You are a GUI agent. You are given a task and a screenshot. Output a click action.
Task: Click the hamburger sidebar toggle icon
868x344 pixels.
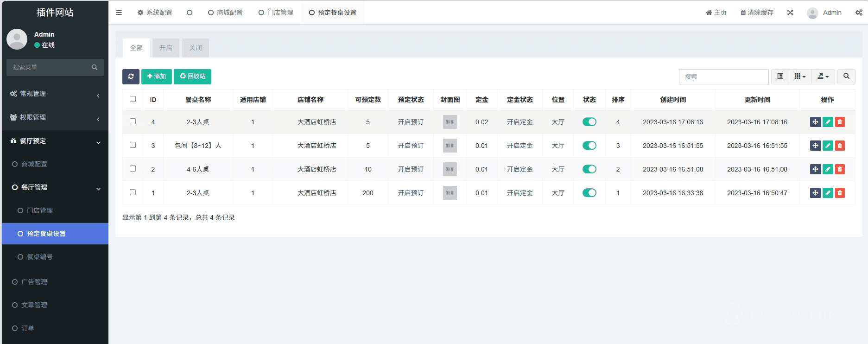[x=119, y=13]
